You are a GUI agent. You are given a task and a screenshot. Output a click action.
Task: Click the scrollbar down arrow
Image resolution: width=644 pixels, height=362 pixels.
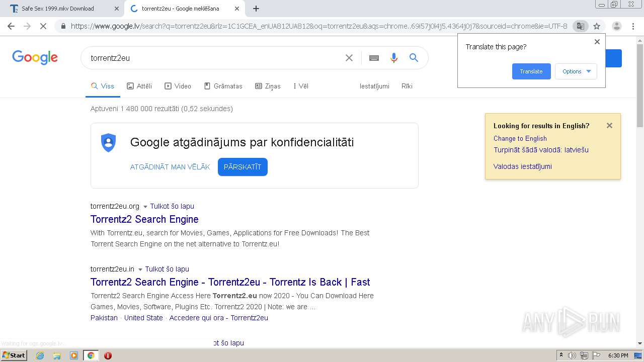pyautogui.click(x=640, y=343)
